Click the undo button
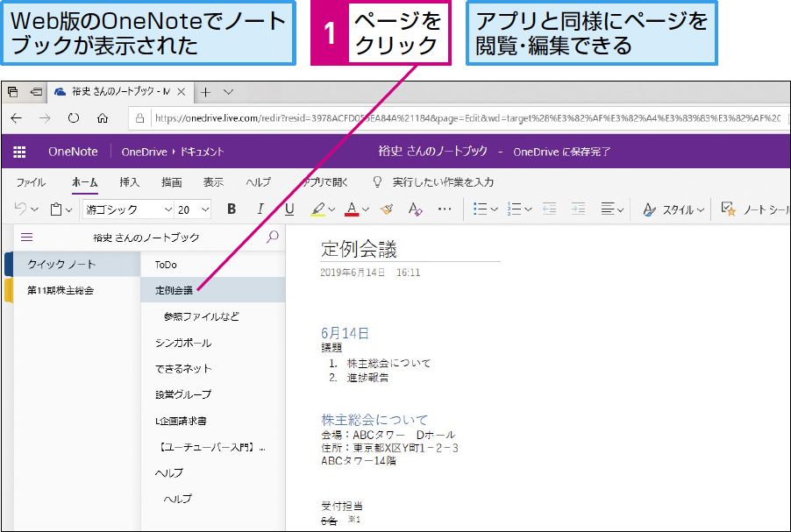The width and height of the screenshot is (791, 532). (20, 209)
